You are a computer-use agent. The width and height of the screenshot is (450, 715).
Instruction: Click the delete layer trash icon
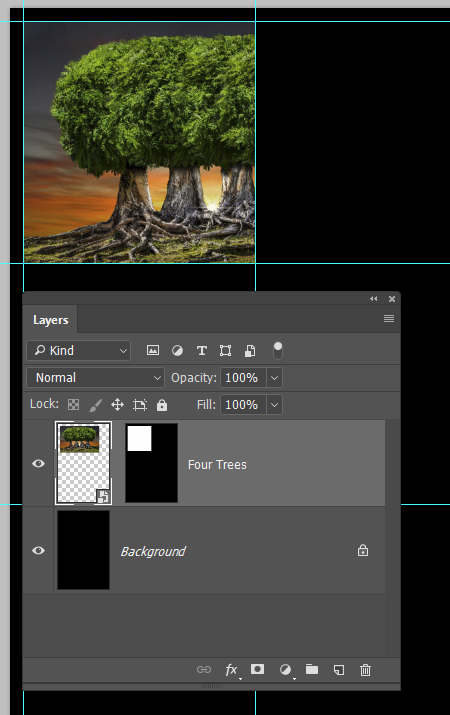(x=365, y=670)
